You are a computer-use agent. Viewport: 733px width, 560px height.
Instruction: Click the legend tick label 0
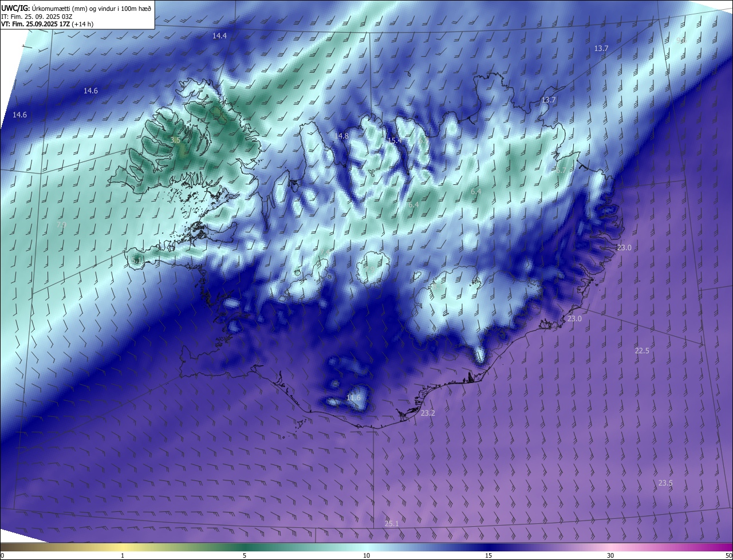coord(2,555)
